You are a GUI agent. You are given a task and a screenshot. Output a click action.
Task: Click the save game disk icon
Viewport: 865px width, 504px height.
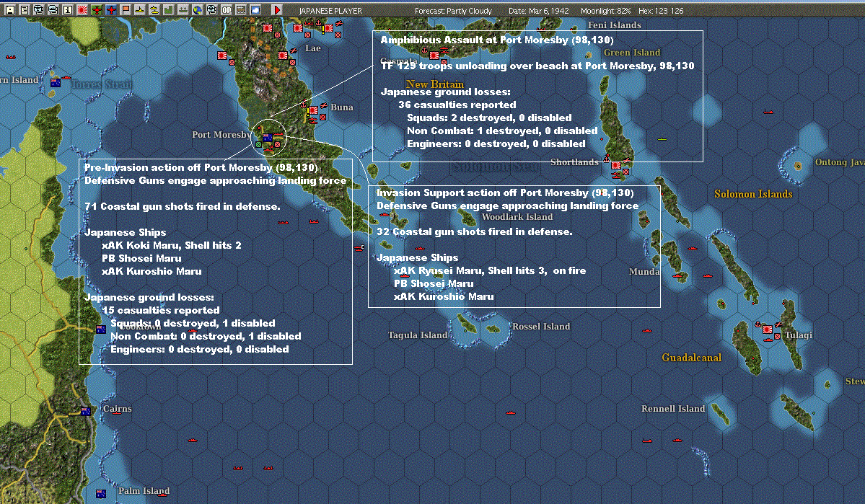[10, 10]
